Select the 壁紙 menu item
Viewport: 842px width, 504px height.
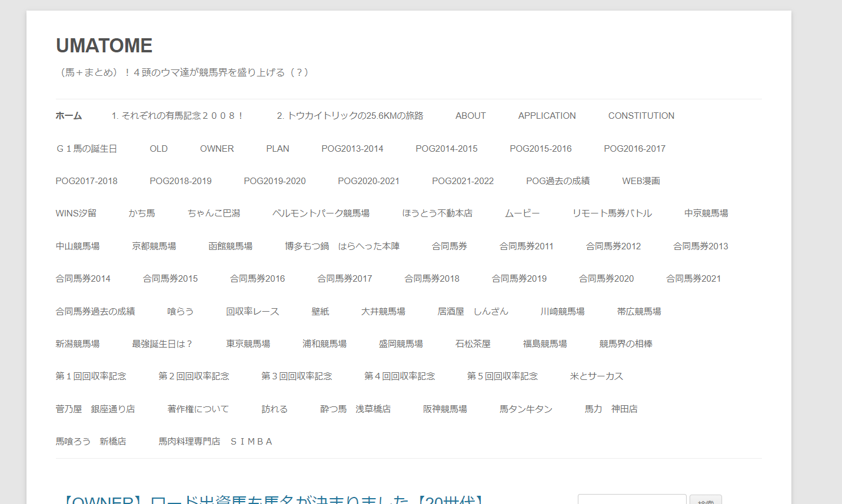[x=320, y=312]
